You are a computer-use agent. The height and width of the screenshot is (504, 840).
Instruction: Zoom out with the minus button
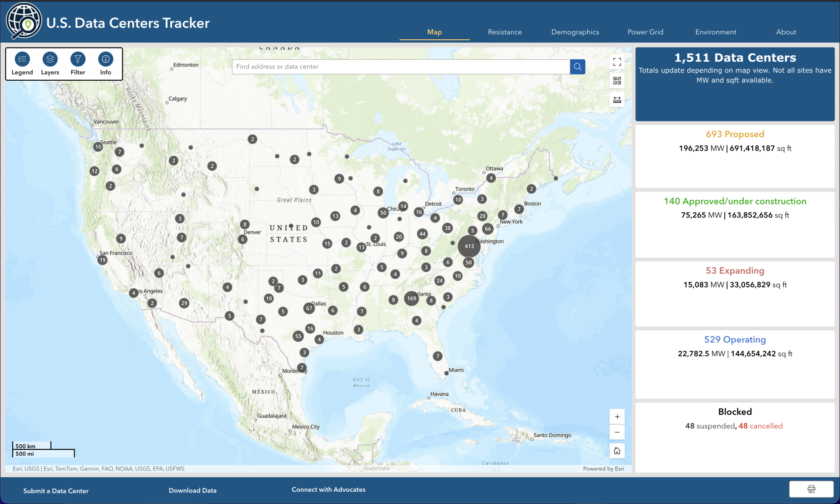[617, 432]
